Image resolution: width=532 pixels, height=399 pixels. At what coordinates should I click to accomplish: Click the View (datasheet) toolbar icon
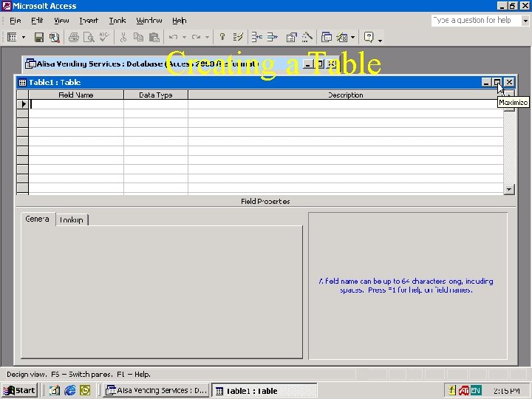point(12,38)
